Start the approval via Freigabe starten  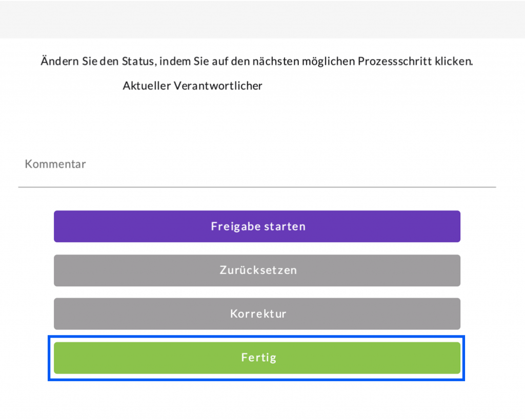(257, 226)
